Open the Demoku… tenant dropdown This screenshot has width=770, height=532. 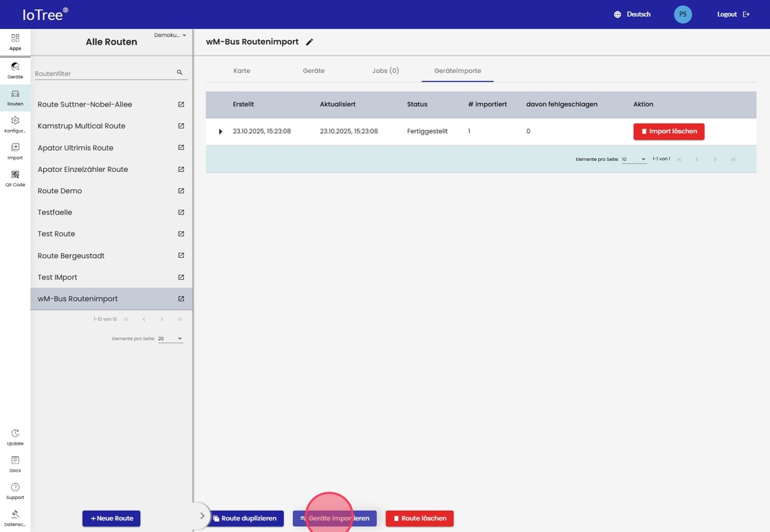pyautogui.click(x=170, y=35)
